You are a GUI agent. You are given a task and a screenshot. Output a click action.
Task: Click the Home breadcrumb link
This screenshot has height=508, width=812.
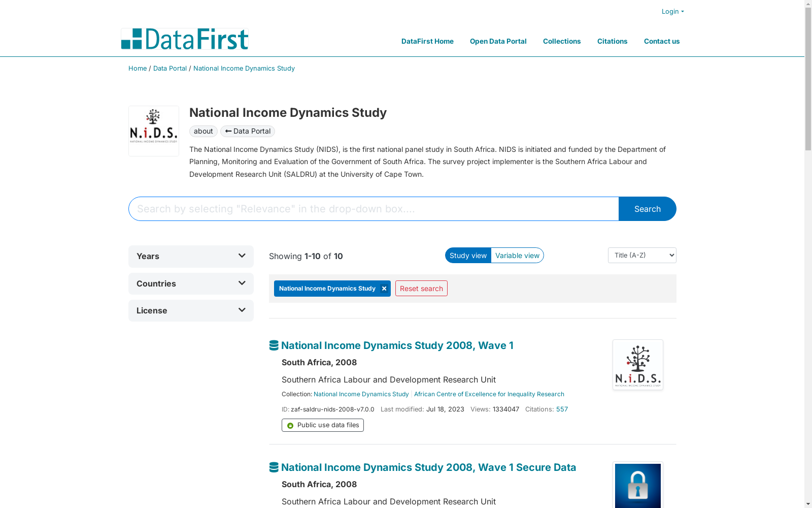[x=138, y=68]
